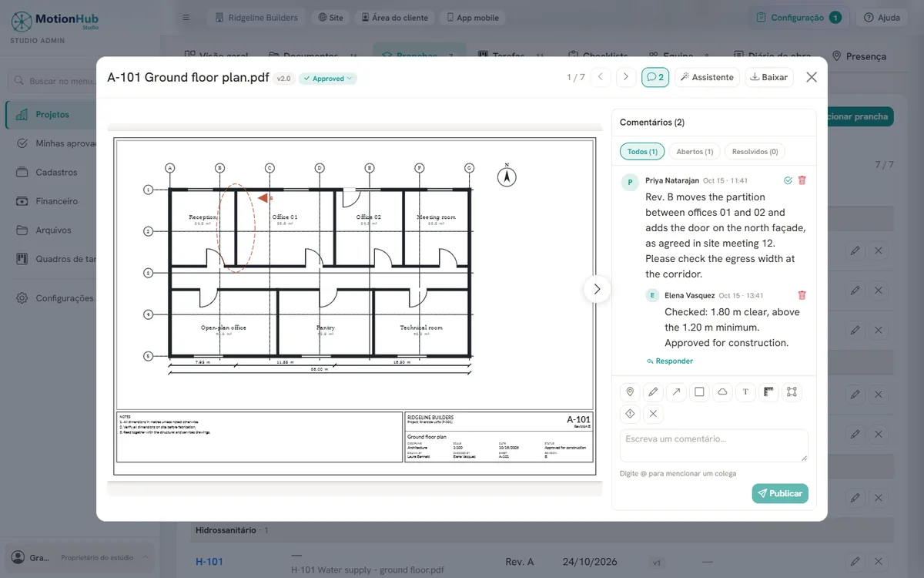The width and height of the screenshot is (924, 578).
Task: Open the Ajuda help button
Action: pyautogui.click(x=880, y=18)
